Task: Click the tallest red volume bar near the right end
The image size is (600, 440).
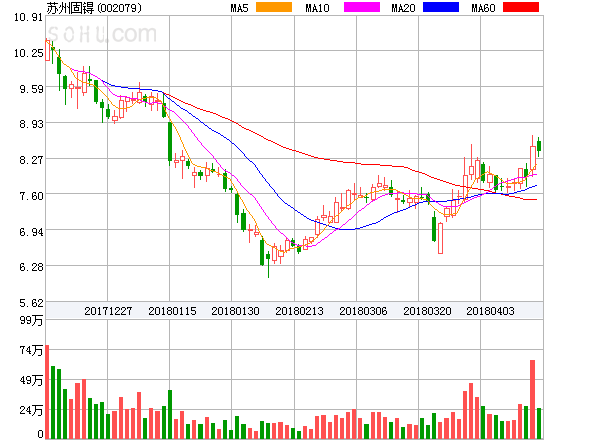Action: [x=532, y=399]
